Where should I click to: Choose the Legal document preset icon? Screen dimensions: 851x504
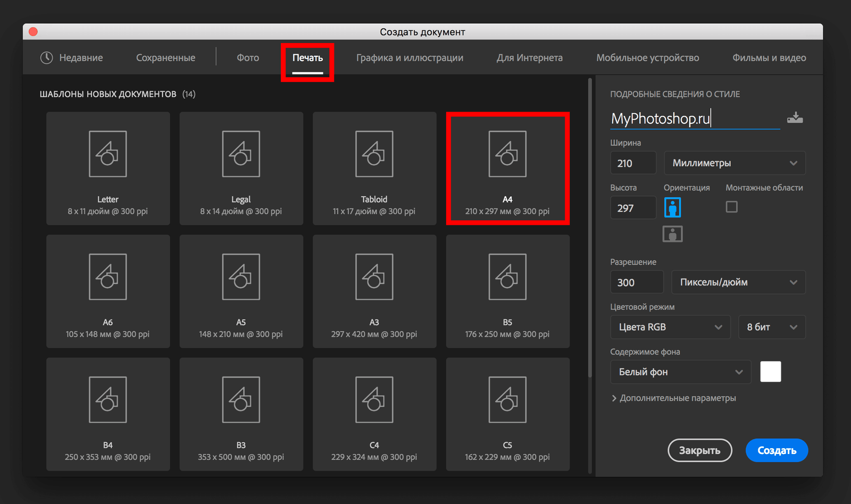241,154
